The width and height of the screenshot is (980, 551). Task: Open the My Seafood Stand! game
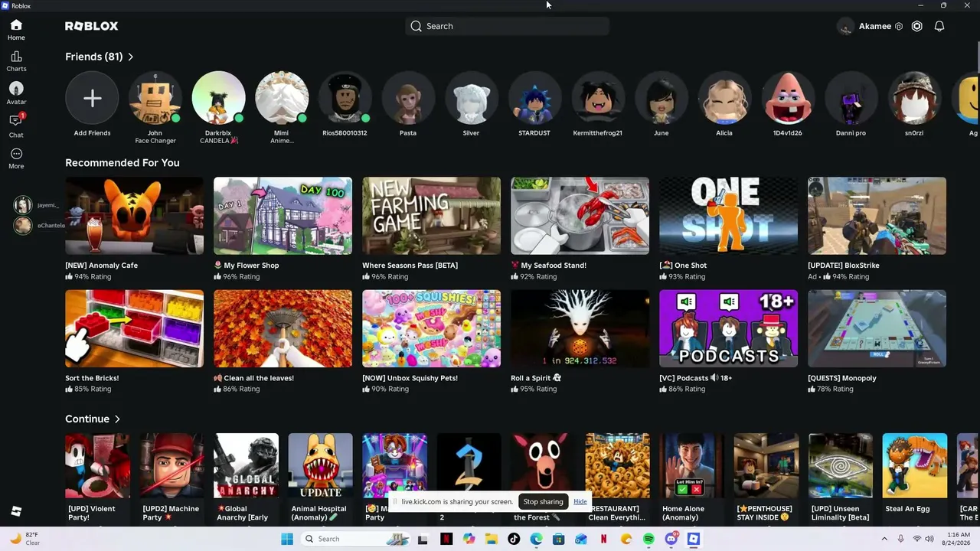pyautogui.click(x=580, y=216)
